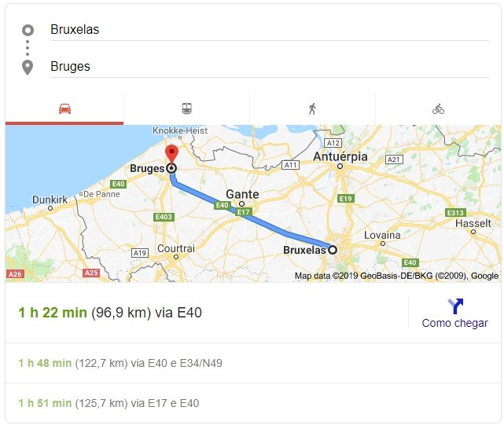Click the Courtrai city marker
The width and height of the screenshot is (504, 429).
click(176, 256)
